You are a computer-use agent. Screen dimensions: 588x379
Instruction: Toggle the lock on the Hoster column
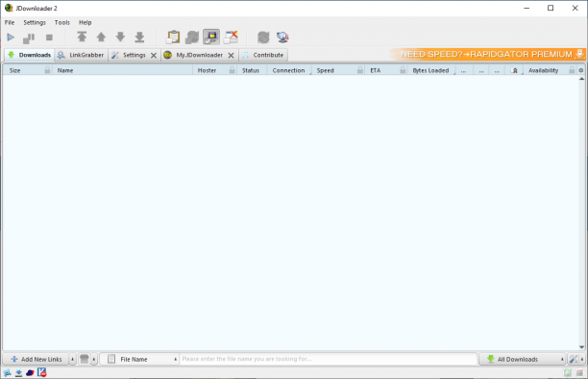233,70
